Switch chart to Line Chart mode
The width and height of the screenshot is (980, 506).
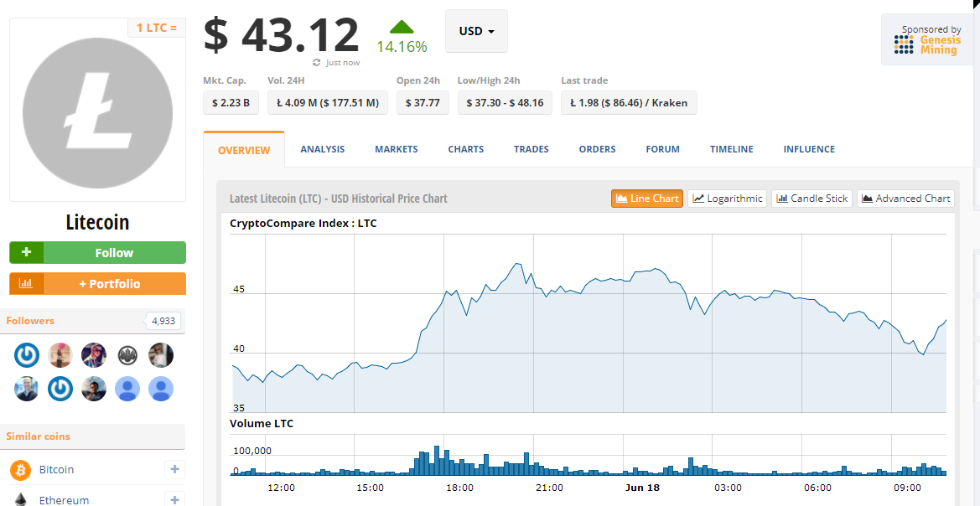646,199
